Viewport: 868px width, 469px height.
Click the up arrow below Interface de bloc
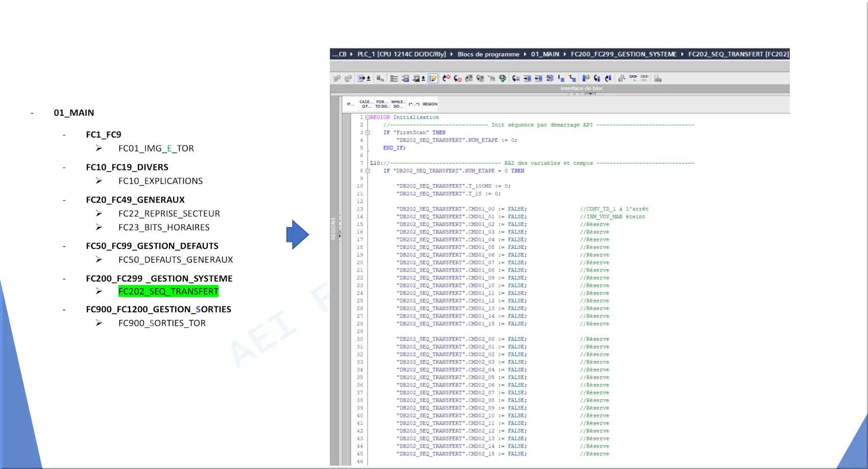pyautogui.click(x=574, y=94)
